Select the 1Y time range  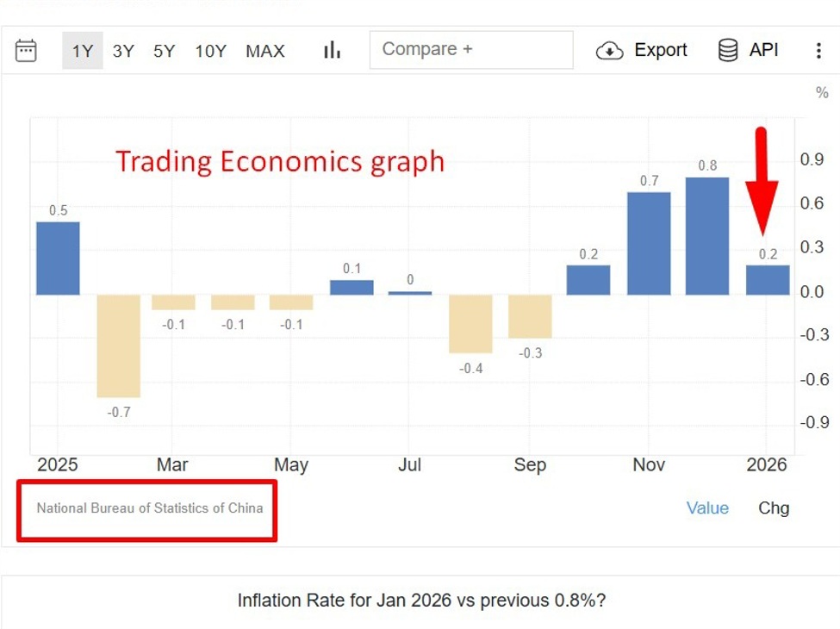click(82, 51)
